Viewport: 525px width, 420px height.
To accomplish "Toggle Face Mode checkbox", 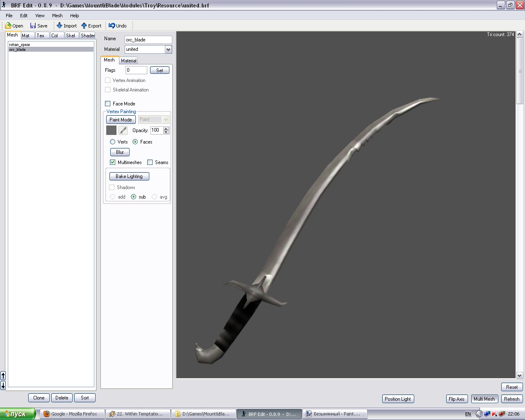I will (x=107, y=104).
